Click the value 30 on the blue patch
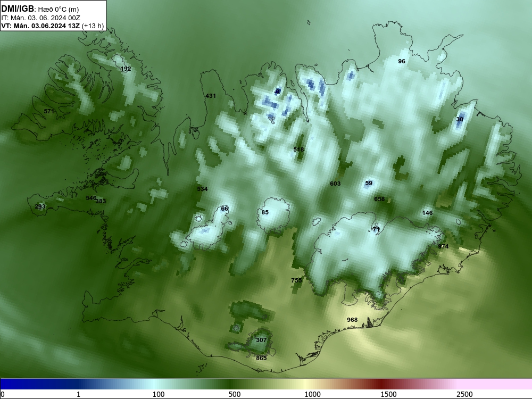Image resolution: width=532 pixels, height=399 pixels. (x=460, y=119)
